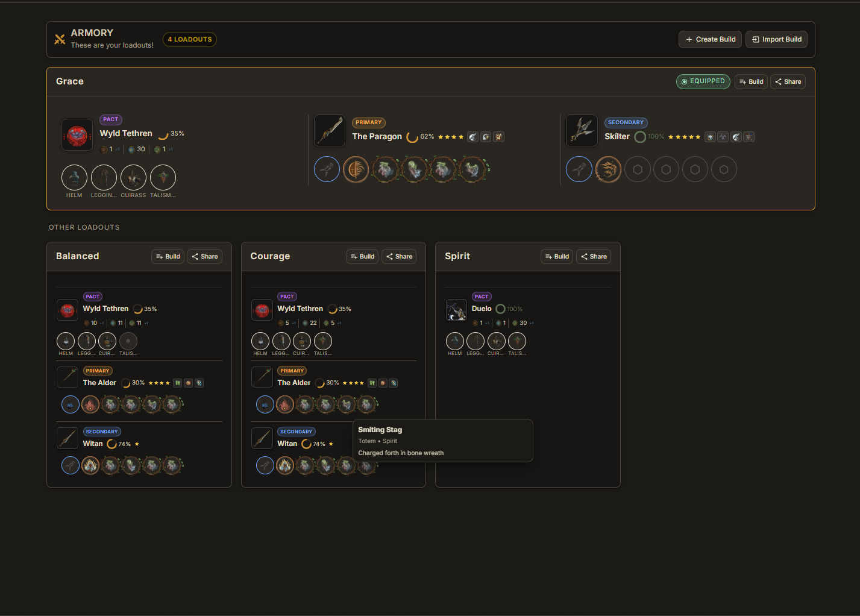Click The Alder weapon icon in Balanced
Image resolution: width=860 pixels, height=616 pixels.
click(x=67, y=377)
